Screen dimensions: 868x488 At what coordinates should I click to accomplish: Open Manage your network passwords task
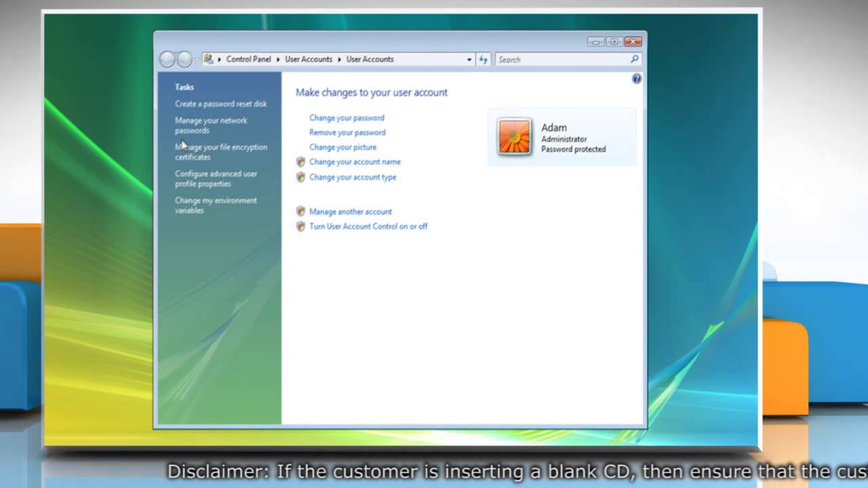click(211, 125)
